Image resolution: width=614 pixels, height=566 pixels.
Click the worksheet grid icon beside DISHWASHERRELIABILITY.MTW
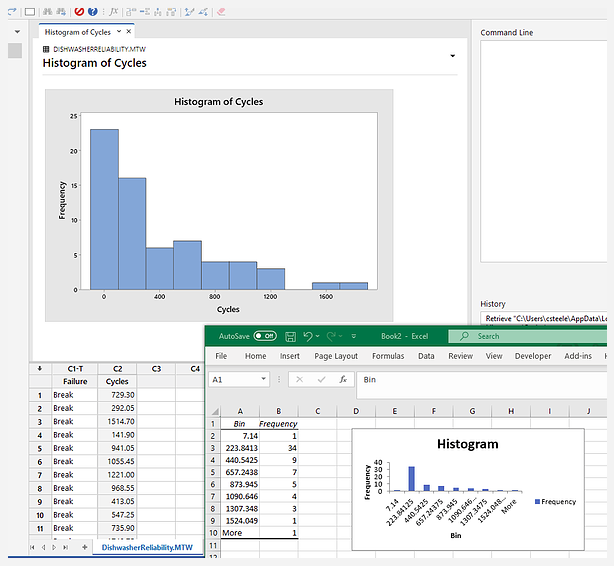pyautogui.click(x=46, y=49)
